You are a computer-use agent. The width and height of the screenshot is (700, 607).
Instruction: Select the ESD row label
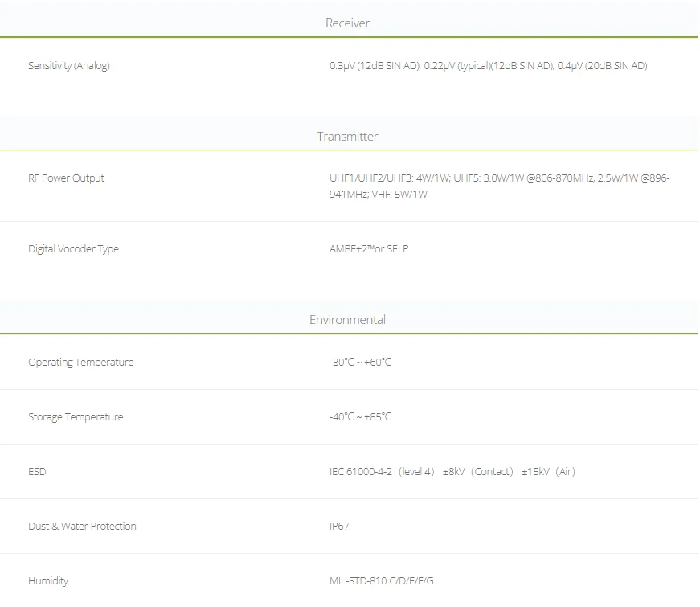coord(37,472)
